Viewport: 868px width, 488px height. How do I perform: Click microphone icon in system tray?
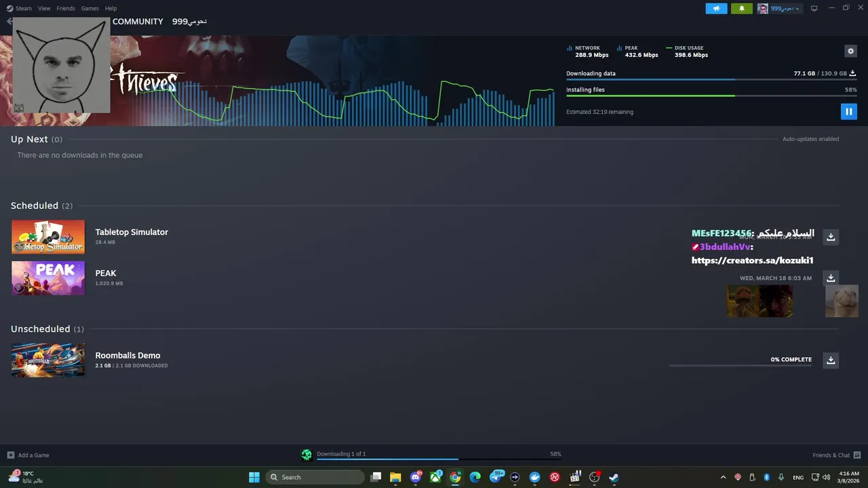[x=781, y=477]
